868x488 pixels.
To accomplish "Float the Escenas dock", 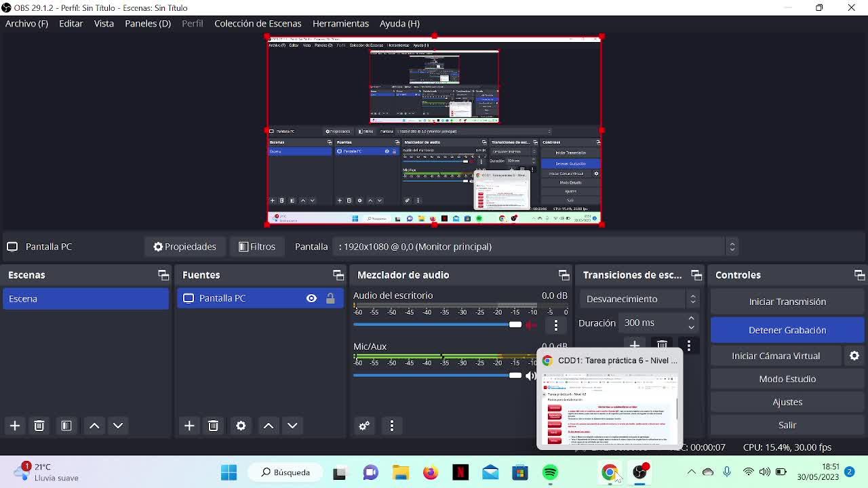I will [163, 275].
